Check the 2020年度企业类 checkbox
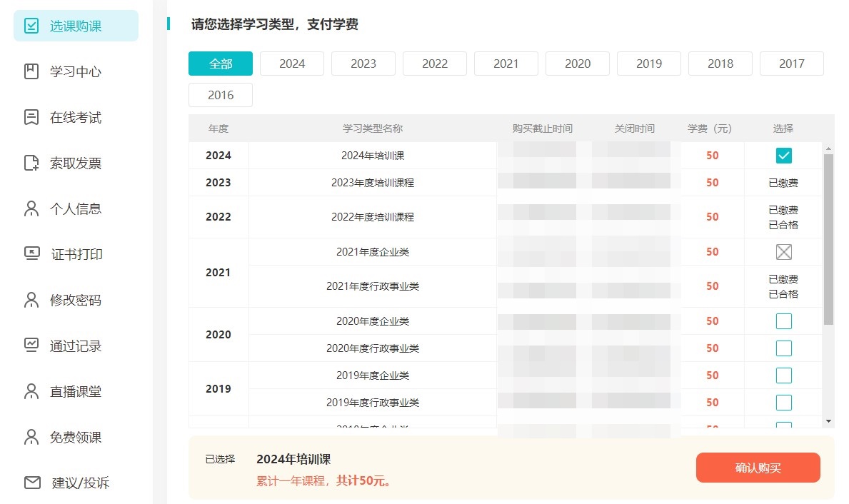This screenshot has width=849, height=504. 783,321
